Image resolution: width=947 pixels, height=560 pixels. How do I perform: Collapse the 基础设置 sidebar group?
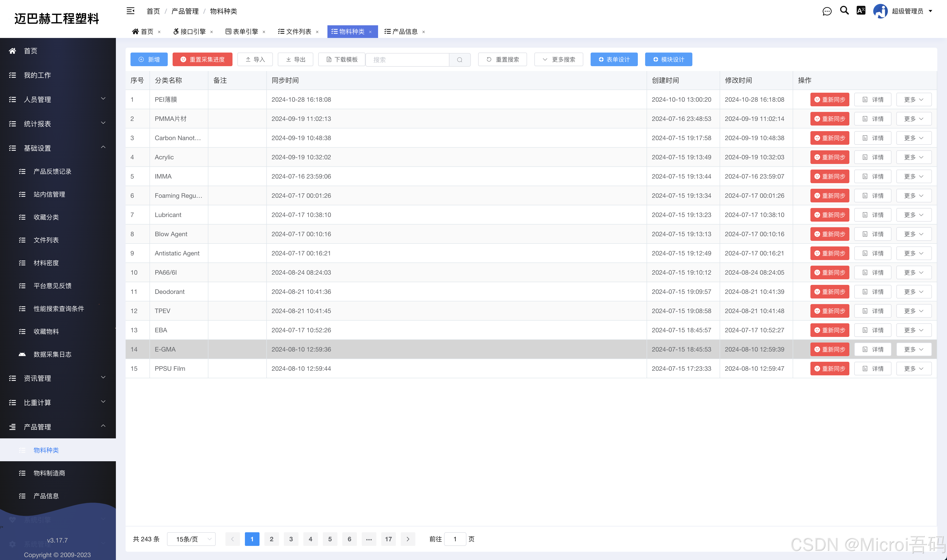[x=58, y=148]
